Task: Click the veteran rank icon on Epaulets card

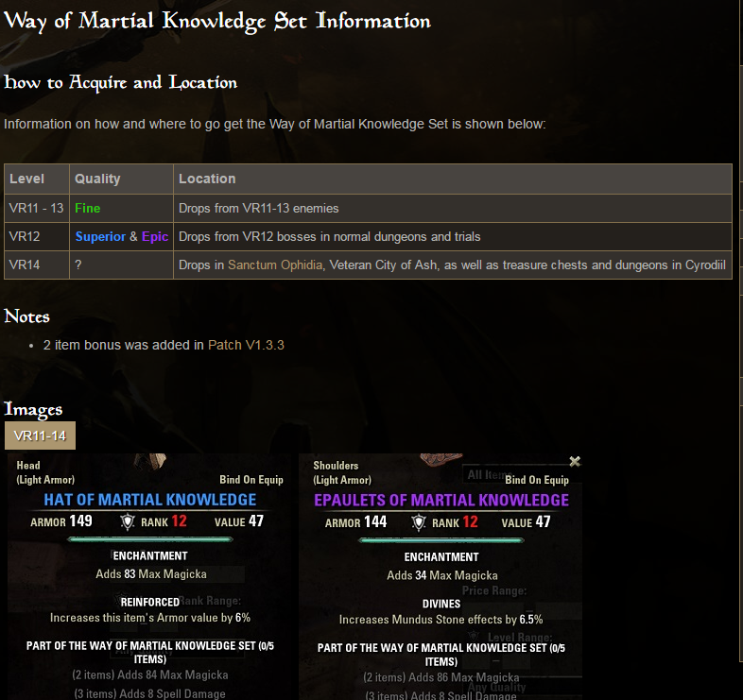Action: (x=421, y=522)
